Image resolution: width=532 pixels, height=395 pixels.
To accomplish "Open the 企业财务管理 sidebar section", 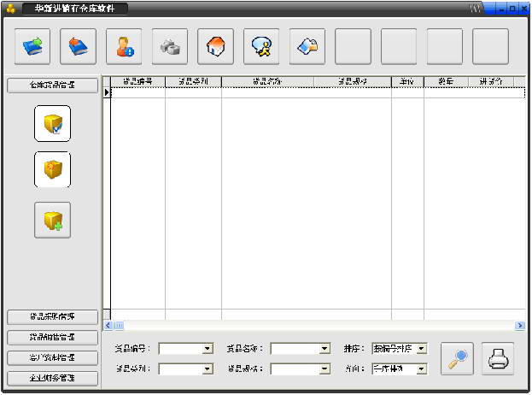I will coord(52,378).
